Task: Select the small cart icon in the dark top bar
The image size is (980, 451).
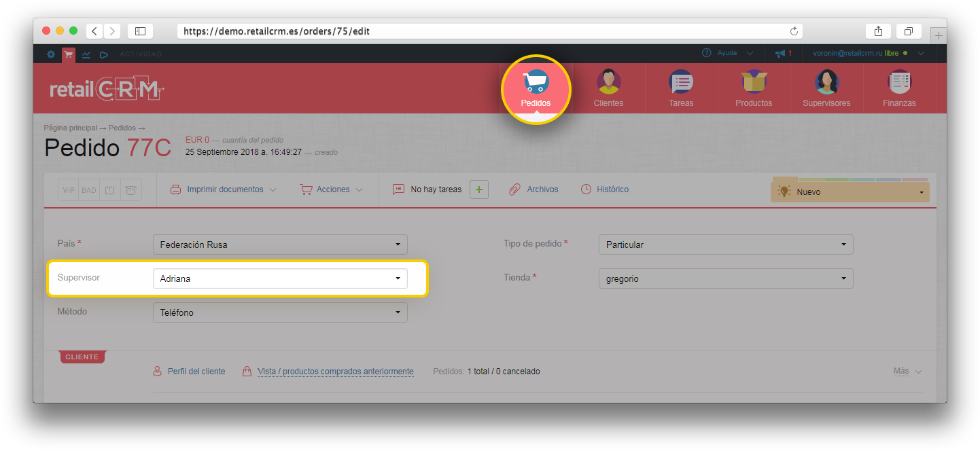Action: (69, 54)
